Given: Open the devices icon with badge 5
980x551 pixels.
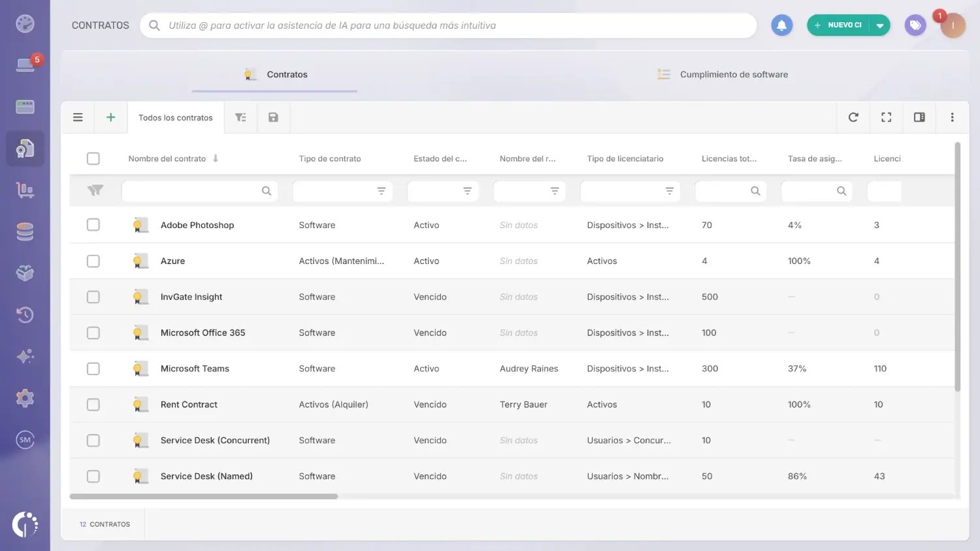Looking at the screenshot, I should [25, 65].
